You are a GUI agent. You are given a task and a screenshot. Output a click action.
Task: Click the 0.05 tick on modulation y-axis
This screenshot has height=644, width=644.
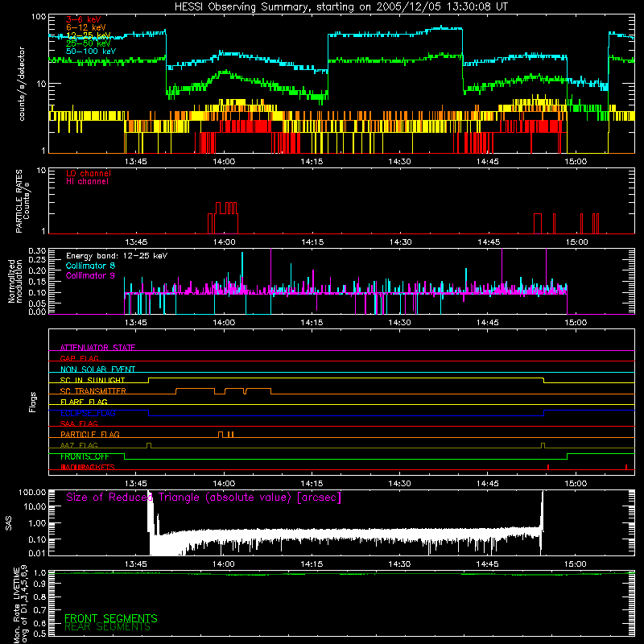click(x=37, y=303)
